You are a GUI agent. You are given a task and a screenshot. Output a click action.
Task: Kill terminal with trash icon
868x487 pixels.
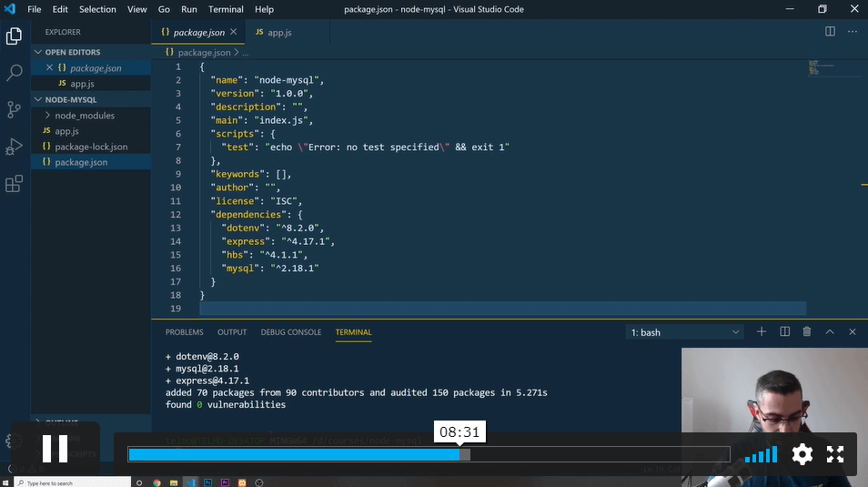pyautogui.click(x=806, y=332)
